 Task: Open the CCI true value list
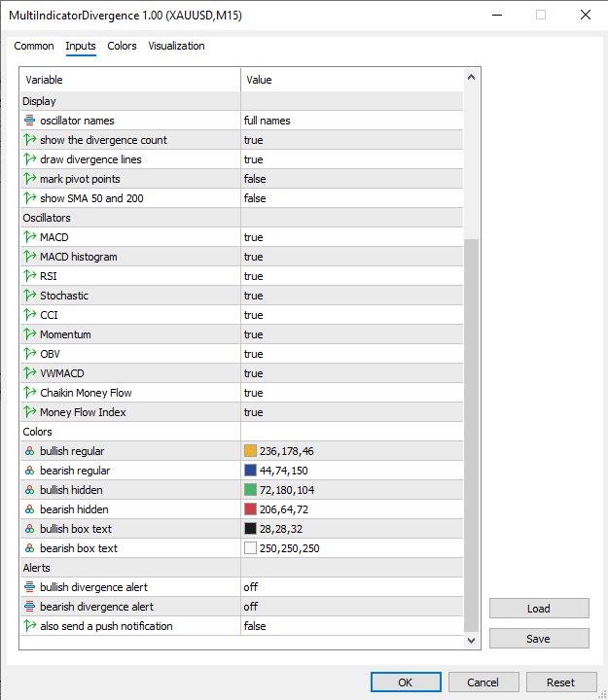(x=352, y=315)
